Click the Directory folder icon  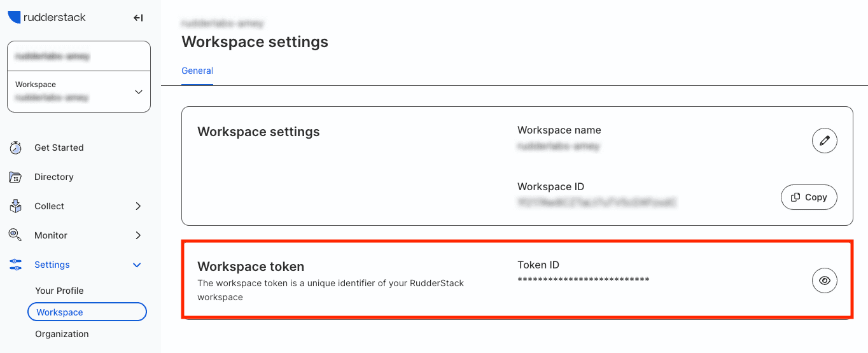point(16,177)
